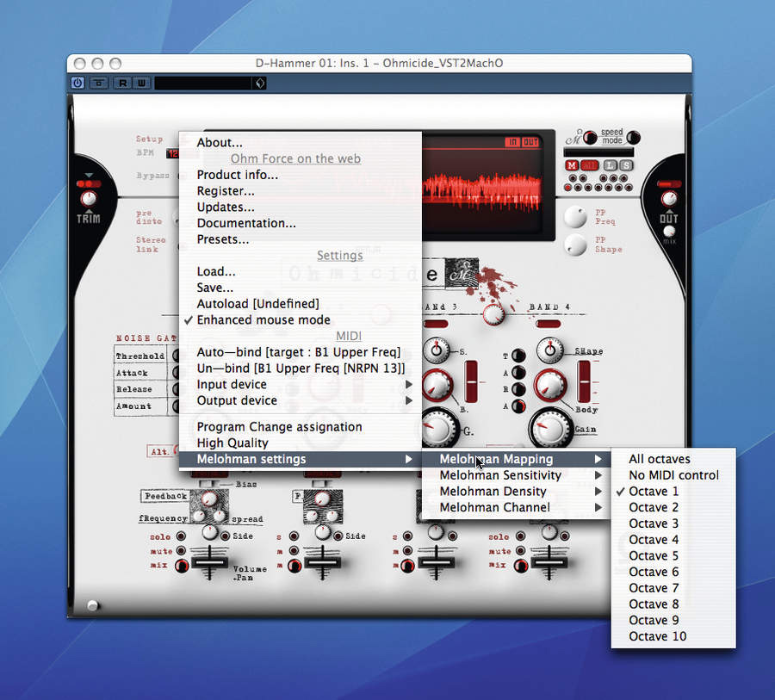
Task: Click the R automation read icon
Action: [122, 83]
